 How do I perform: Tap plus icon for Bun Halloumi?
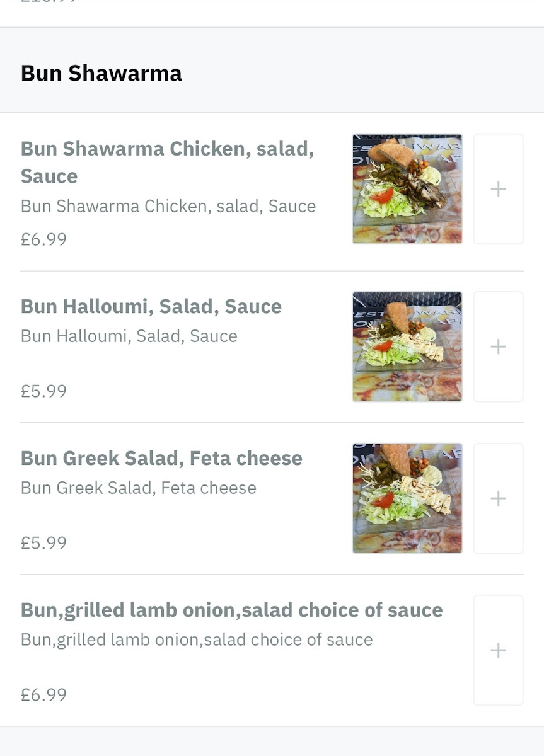498,346
